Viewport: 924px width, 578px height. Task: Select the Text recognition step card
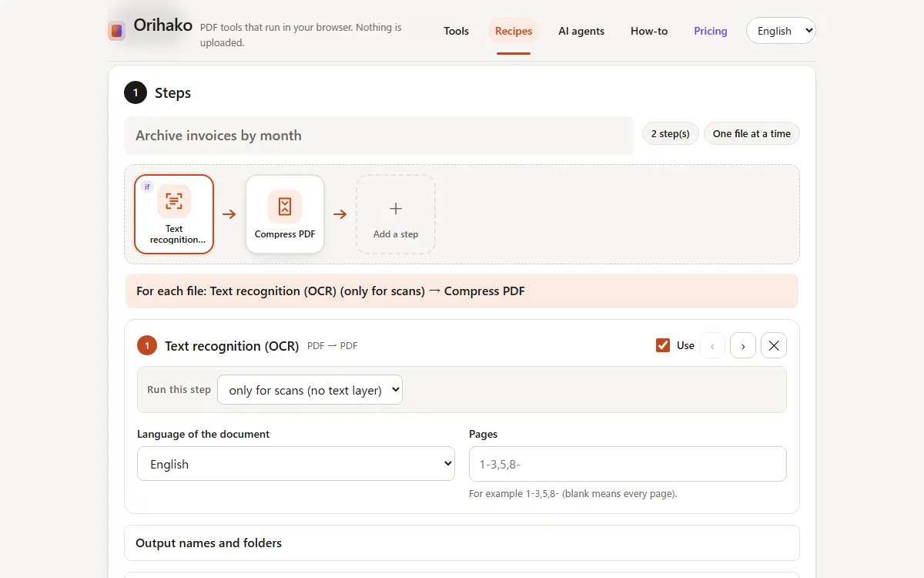(x=174, y=214)
